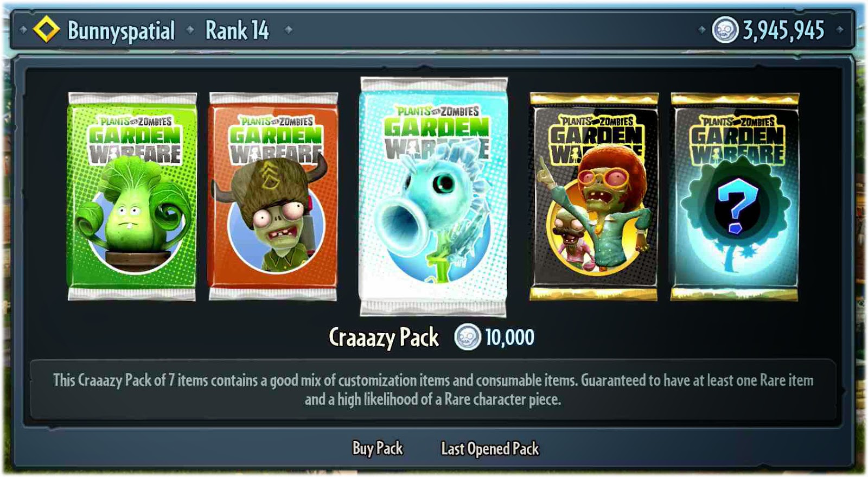The image size is (868, 477).
Task: Select the orange Foot Soldier zombie pack
Action: pyautogui.click(x=273, y=196)
